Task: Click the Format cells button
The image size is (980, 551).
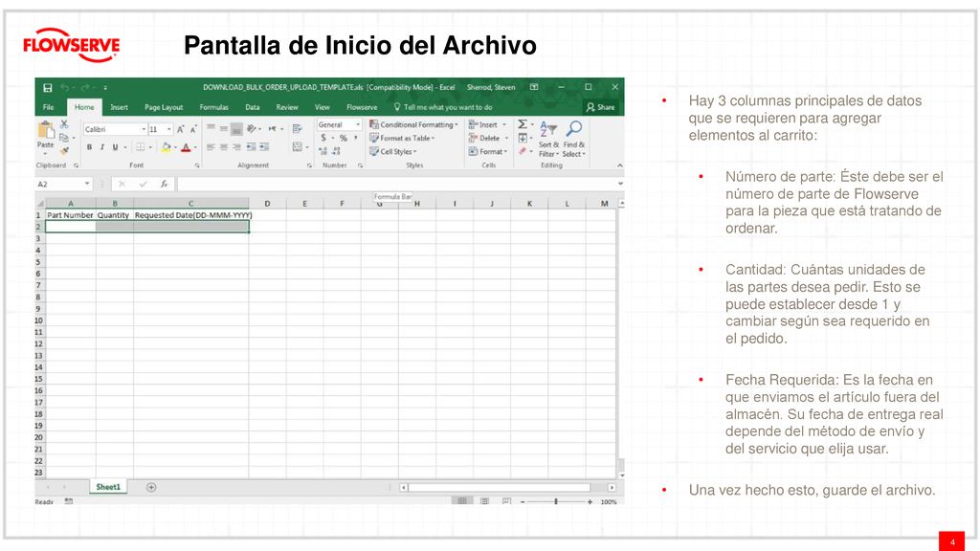Action: (x=488, y=151)
